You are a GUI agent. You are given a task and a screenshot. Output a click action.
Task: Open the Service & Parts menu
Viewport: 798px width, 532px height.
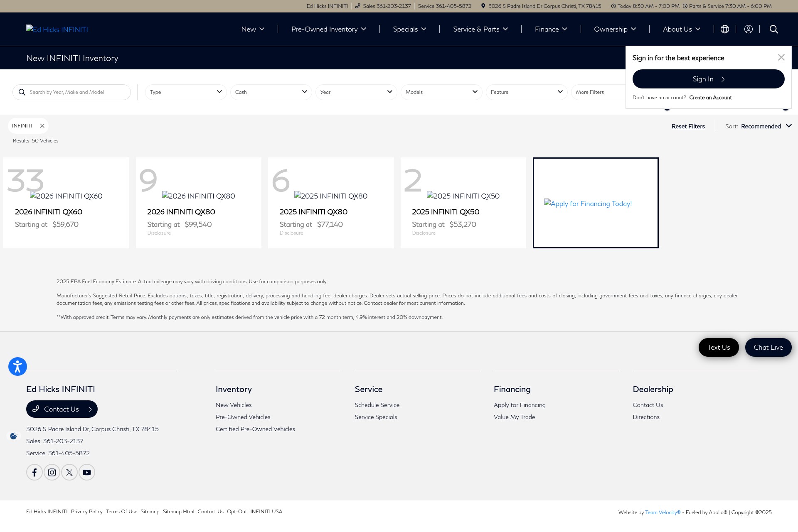point(480,29)
